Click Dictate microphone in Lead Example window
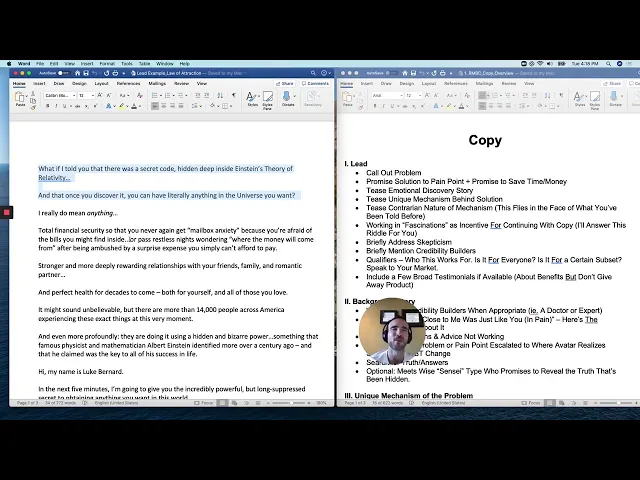This screenshot has height=480, width=640. coord(286,98)
